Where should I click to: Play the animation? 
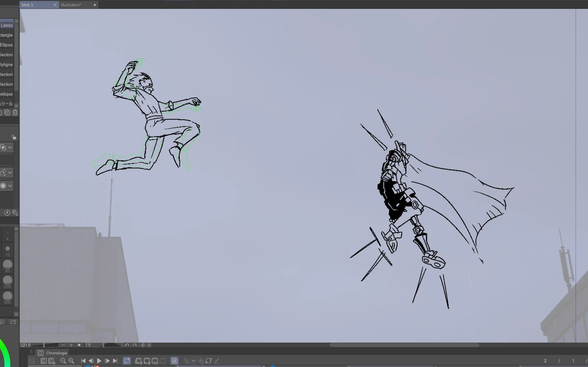click(99, 361)
